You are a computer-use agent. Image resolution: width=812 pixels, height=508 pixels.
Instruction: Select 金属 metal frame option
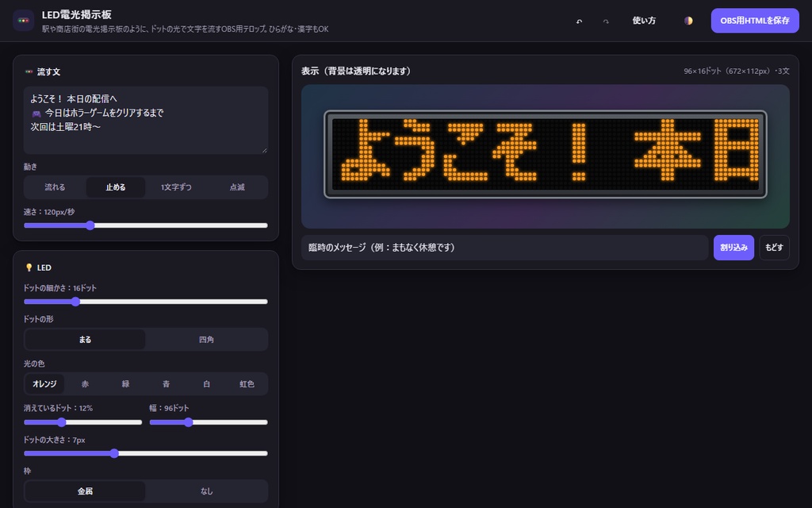click(85, 491)
